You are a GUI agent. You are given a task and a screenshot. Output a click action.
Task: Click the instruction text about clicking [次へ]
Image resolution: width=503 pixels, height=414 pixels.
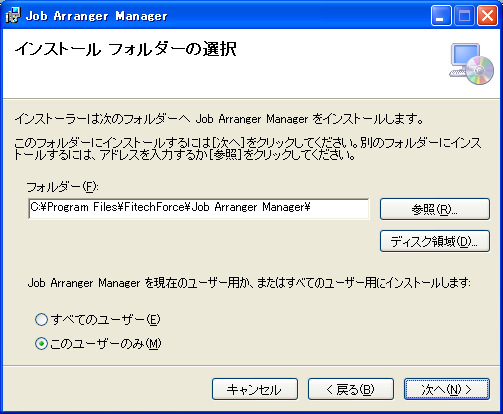pyautogui.click(x=248, y=149)
